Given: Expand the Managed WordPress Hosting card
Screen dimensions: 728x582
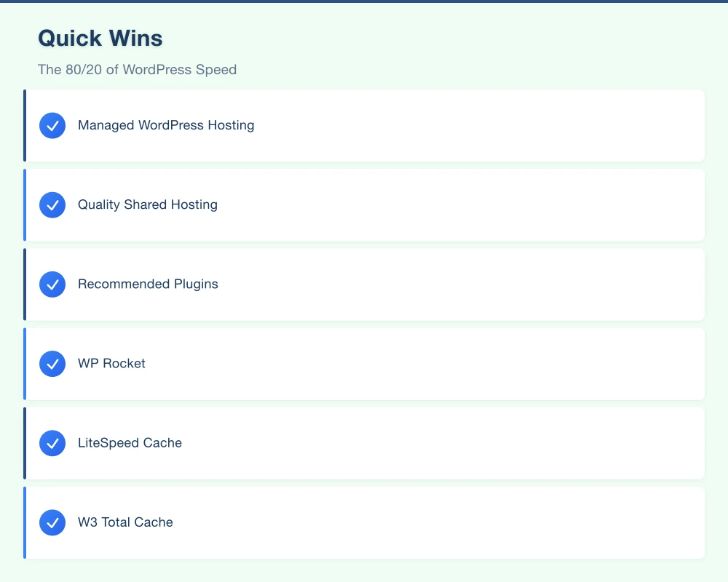Looking at the screenshot, I should pos(364,125).
